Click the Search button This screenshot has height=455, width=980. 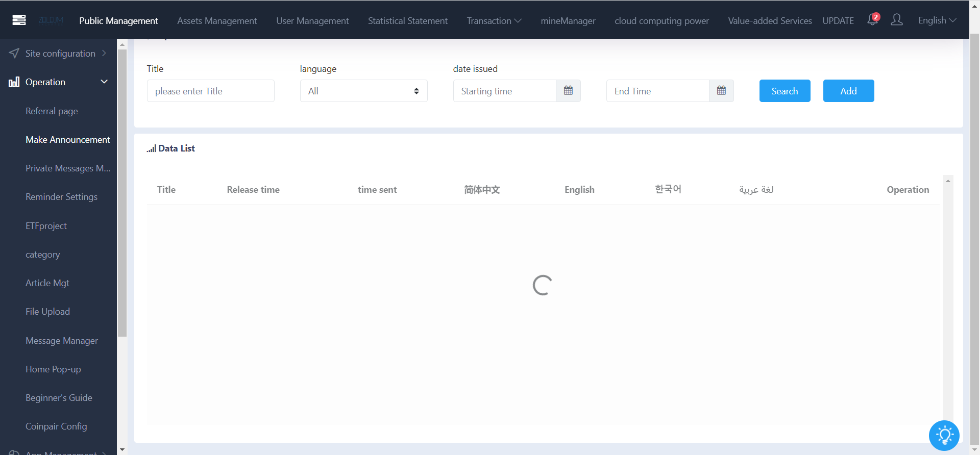(785, 91)
